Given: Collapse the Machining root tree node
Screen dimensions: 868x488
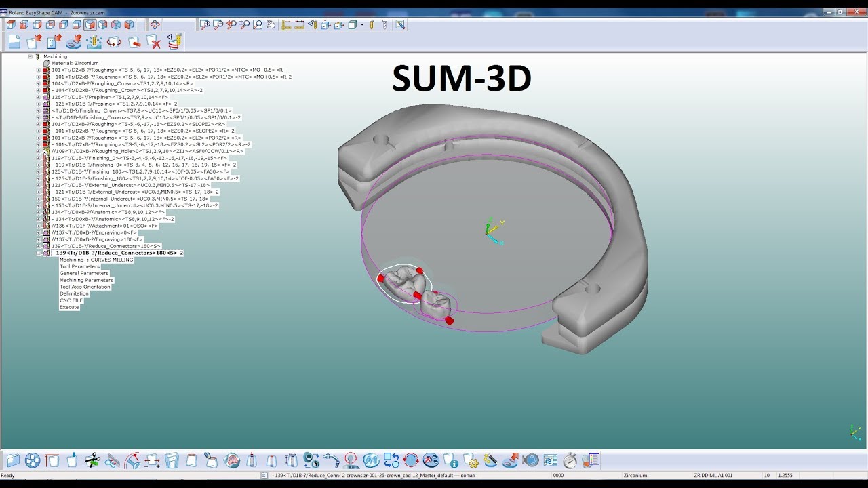Looking at the screenshot, I should coord(31,56).
